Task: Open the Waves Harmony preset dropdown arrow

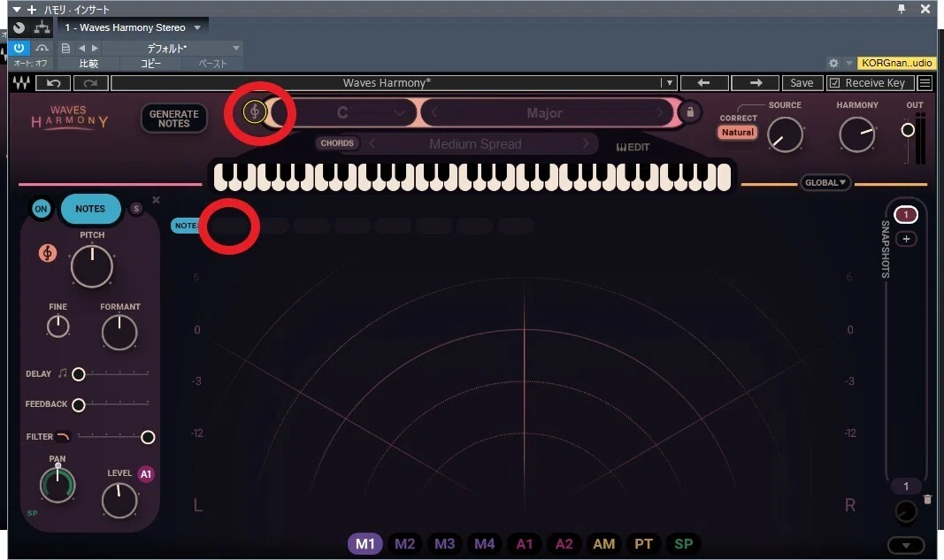Action: pos(669,83)
